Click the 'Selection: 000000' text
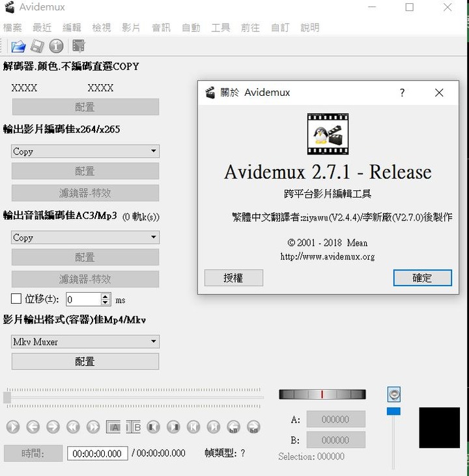Screen dimensions: 469x476 pos(311,456)
